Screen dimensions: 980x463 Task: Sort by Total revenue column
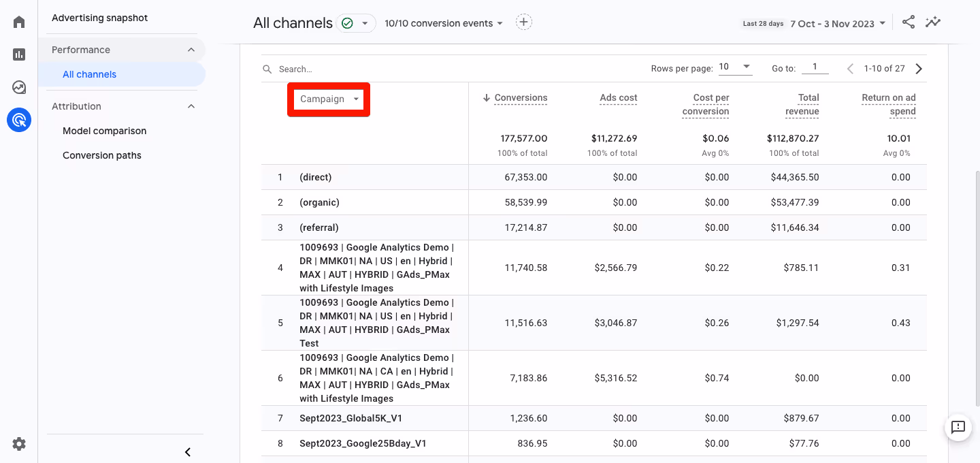802,105
